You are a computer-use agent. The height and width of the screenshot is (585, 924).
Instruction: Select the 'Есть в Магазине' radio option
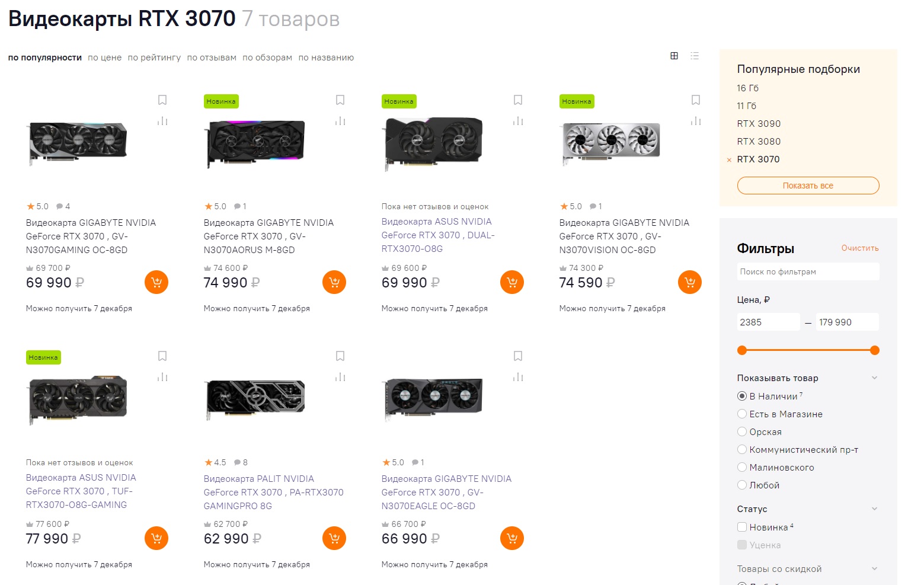tap(742, 414)
